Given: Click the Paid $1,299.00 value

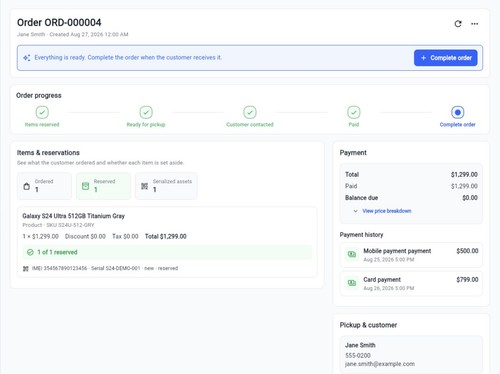Looking at the screenshot, I should coord(464,186).
